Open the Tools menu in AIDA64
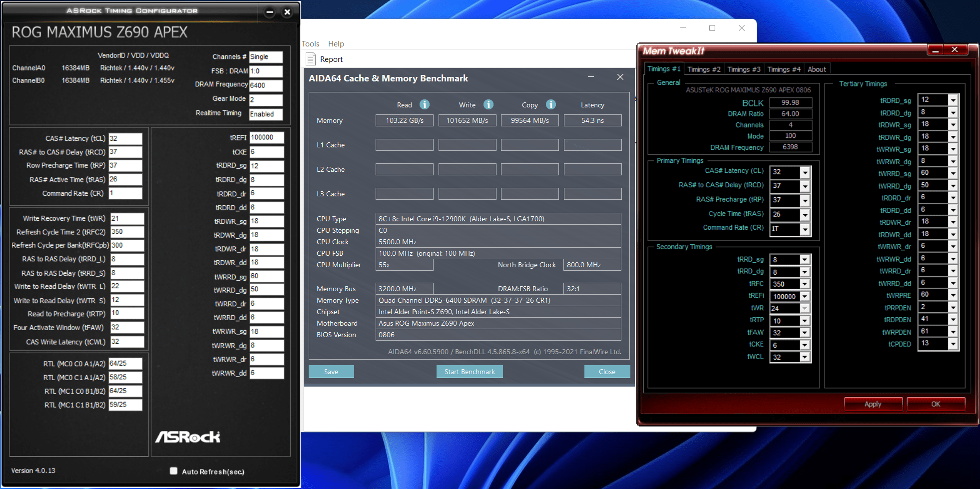This screenshot has height=489, width=980. (x=310, y=44)
